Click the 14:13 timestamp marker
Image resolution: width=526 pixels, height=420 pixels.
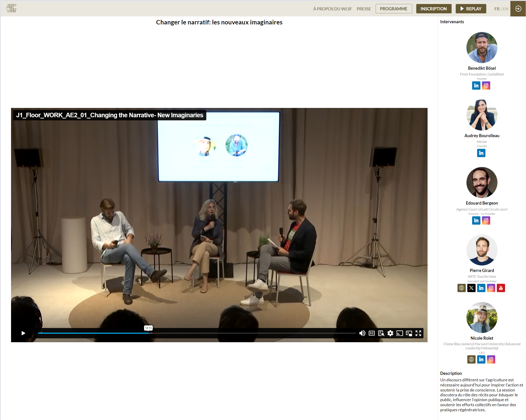click(x=148, y=328)
